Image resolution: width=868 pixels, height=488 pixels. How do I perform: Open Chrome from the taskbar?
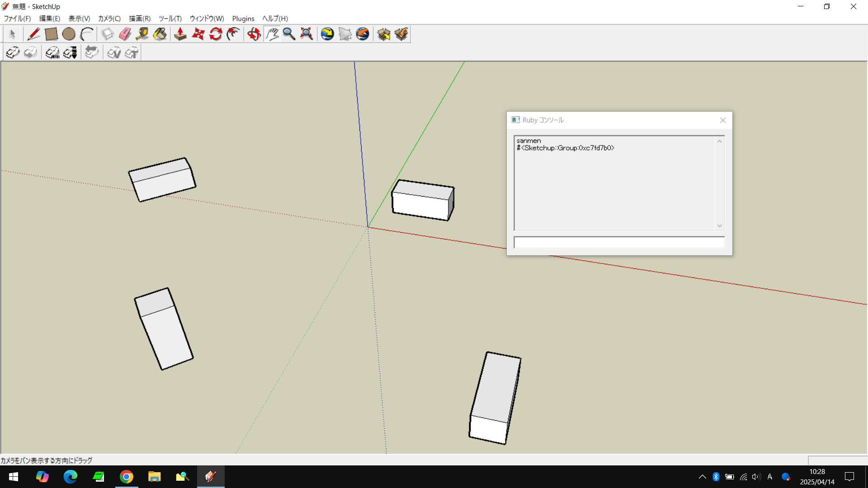(x=127, y=477)
